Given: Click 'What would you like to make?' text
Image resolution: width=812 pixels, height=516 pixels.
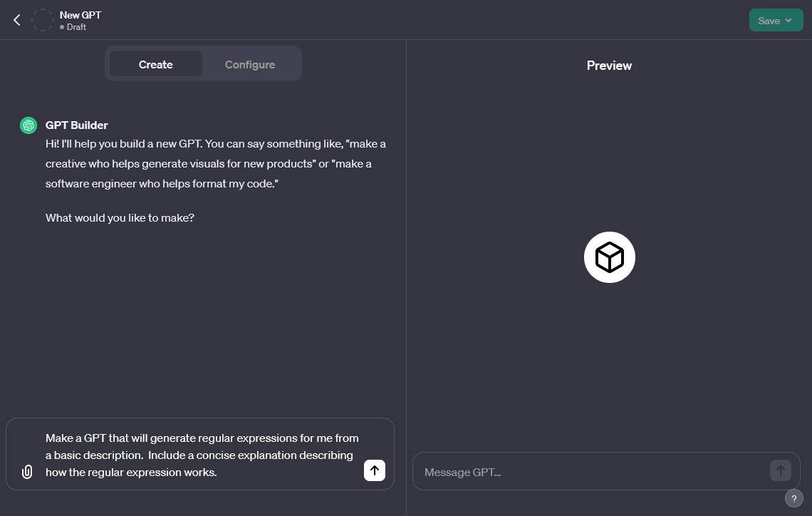Looking at the screenshot, I should click(x=120, y=218).
